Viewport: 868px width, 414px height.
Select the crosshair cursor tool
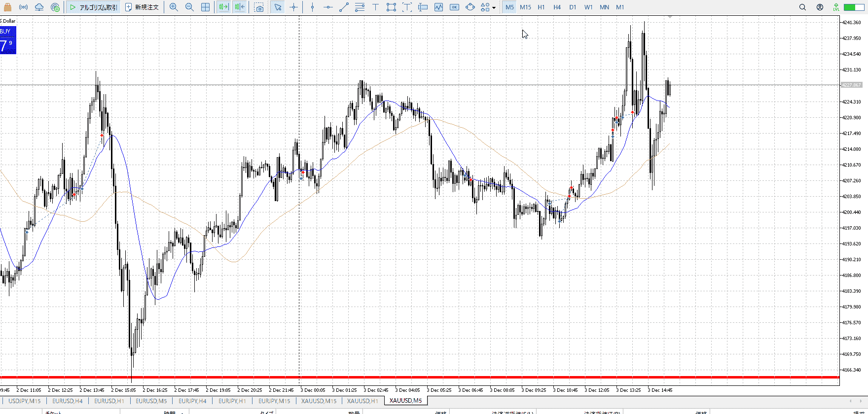click(x=294, y=7)
